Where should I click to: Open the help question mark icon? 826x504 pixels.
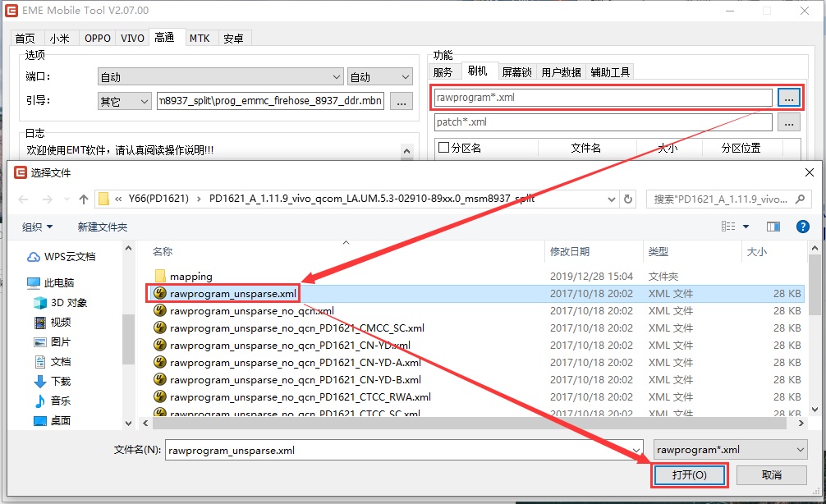click(x=801, y=227)
